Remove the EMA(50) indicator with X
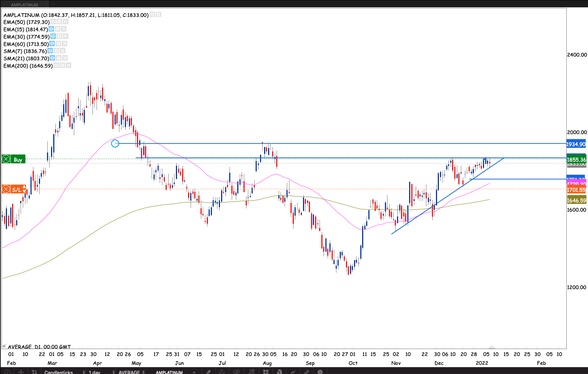 click(x=65, y=22)
